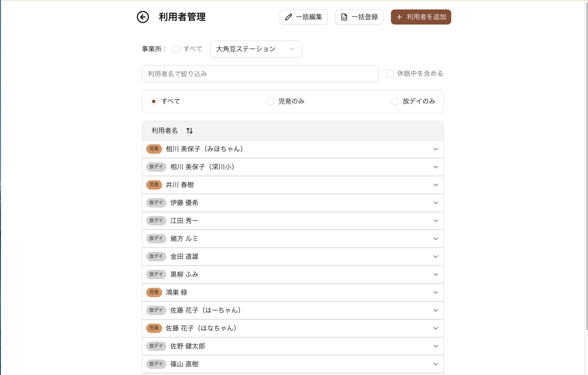Click the pencil icon on 一括編集
Viewport: 588px width, 375px height.
[289, 17]
